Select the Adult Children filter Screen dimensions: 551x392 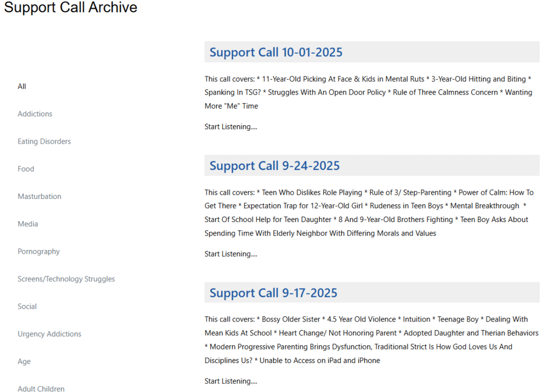point(41,388)
